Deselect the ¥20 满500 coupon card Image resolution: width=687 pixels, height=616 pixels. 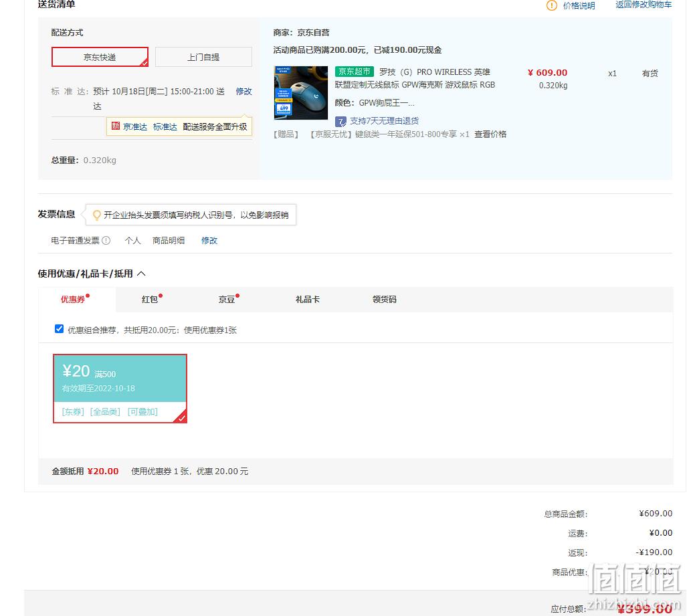pyautogui.click(x=120, y=389)
